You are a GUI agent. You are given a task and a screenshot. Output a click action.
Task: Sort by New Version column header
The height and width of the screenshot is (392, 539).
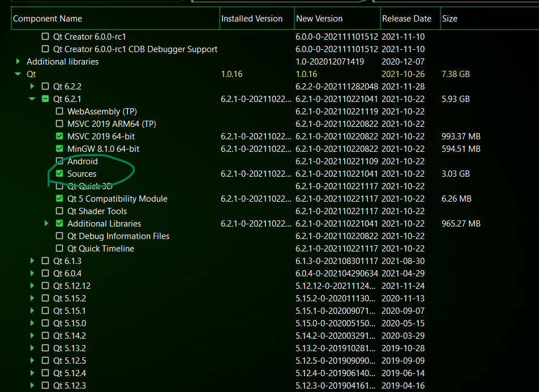pos(337,19)
